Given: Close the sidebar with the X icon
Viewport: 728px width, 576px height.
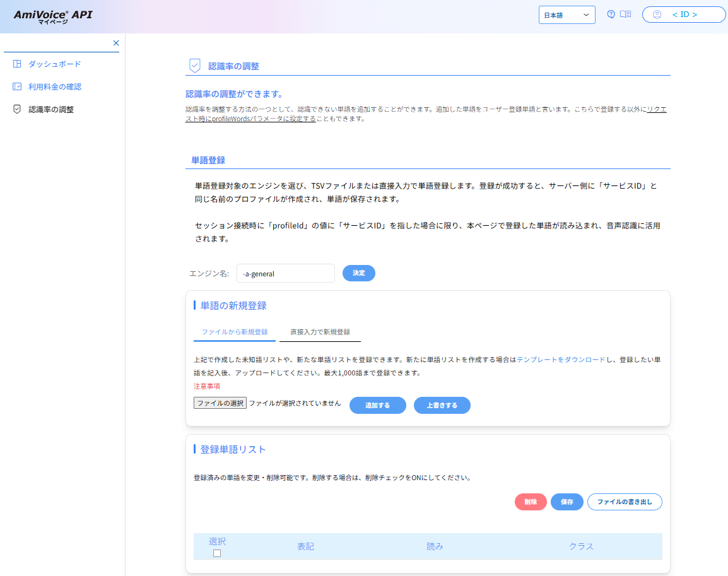Looking at the screenshot, I should (x=116, y=43).
